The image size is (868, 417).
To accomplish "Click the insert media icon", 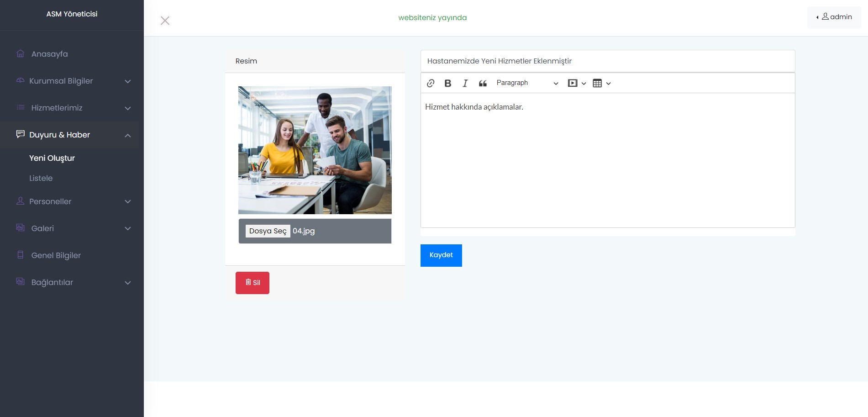I will (x=573, y=83).
